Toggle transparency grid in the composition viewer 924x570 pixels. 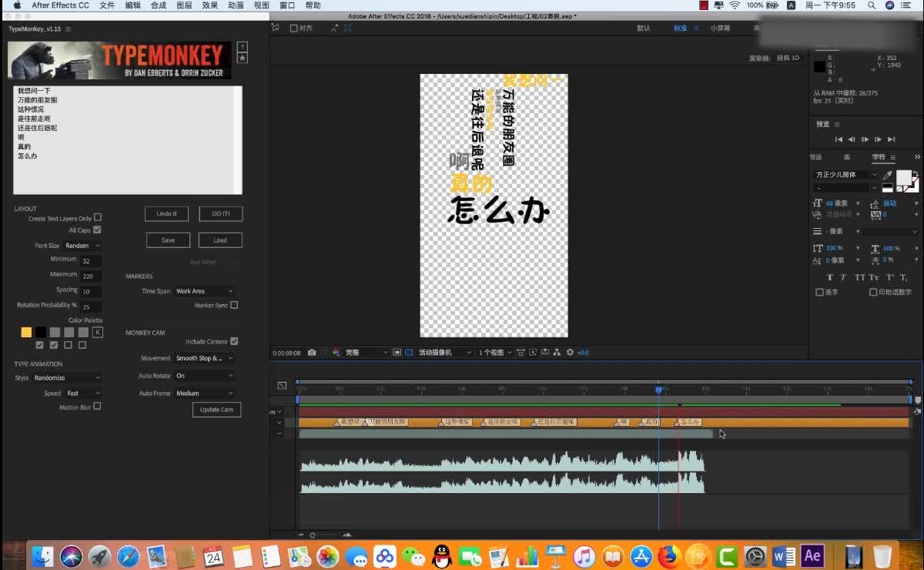pyautogui.click(x=410, y=352)
